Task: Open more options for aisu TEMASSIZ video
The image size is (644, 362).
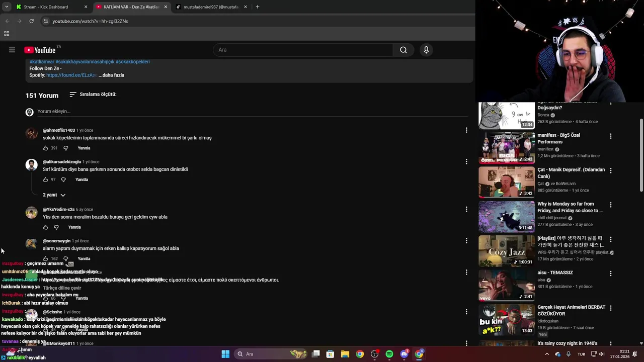Action: click(611, 274)
